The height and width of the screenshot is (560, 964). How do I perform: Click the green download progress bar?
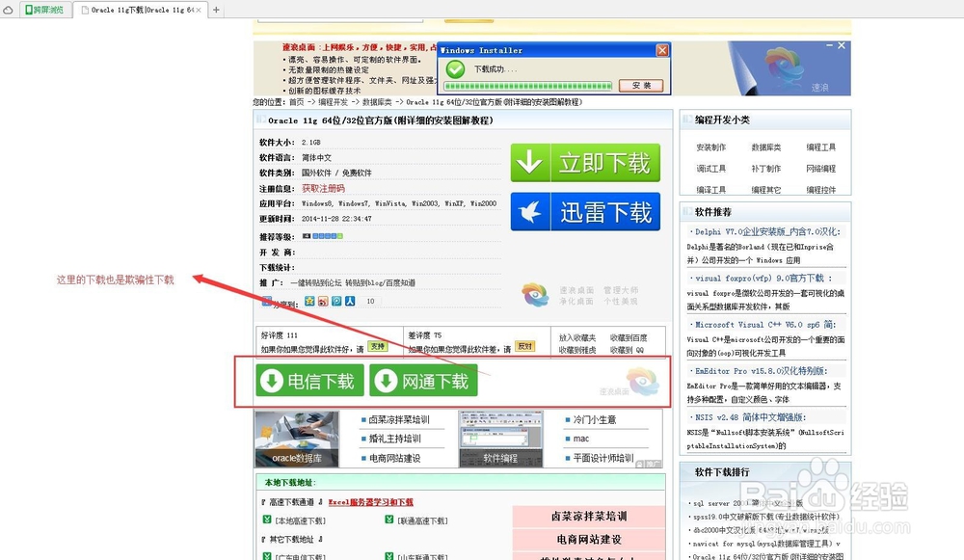click(x=527, y=86)
